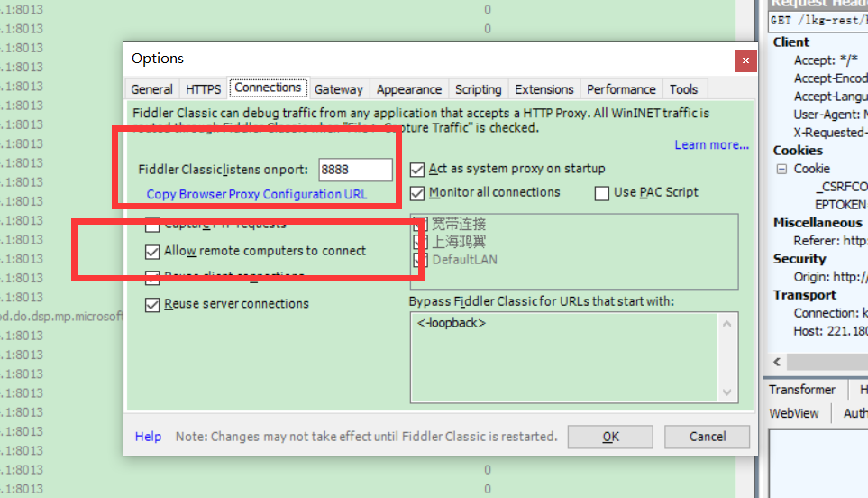This screenshot has width=868, height=498.
Task: Switch to the Tools tab
Action: [x=683, y=89]
